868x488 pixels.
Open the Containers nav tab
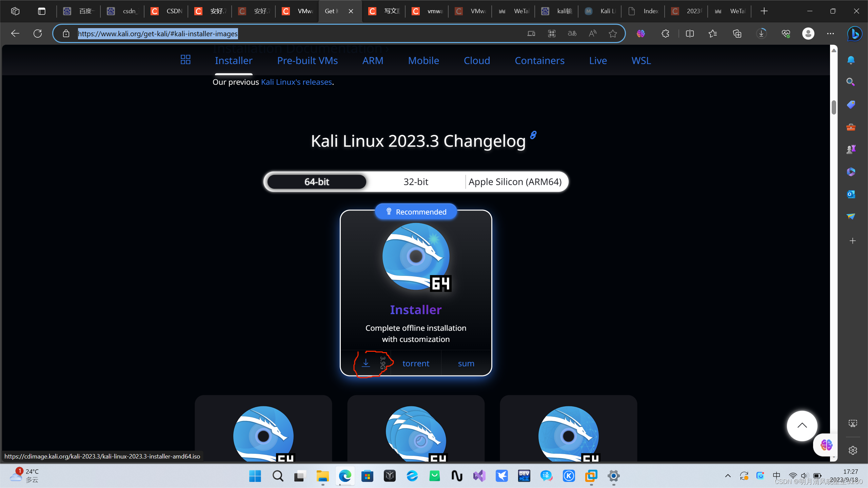coord(539,60)
